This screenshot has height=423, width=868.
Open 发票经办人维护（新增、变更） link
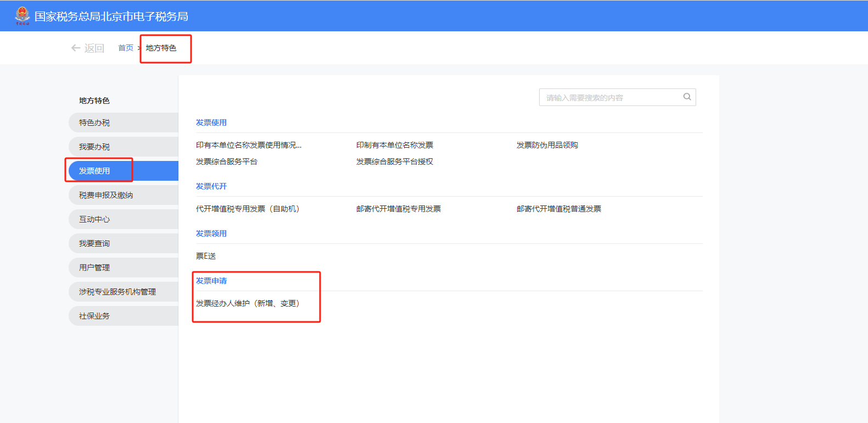click(248, 303)
